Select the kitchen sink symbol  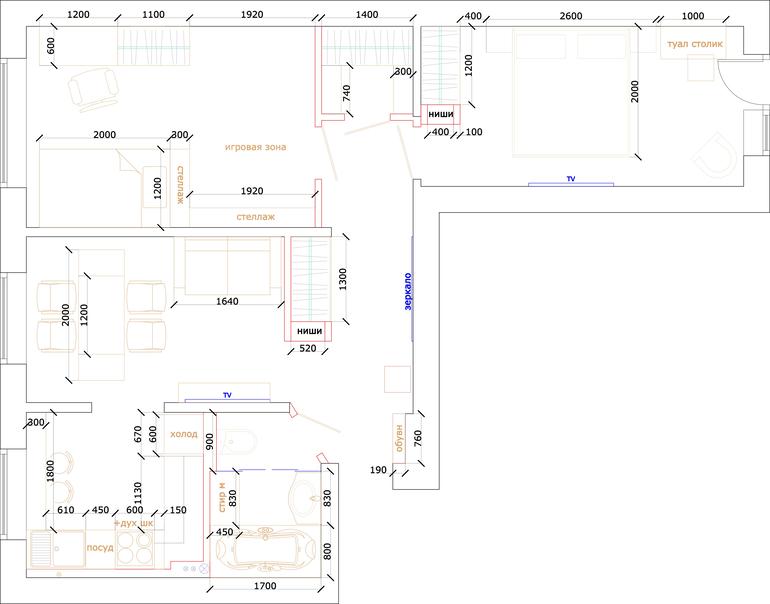44,549
